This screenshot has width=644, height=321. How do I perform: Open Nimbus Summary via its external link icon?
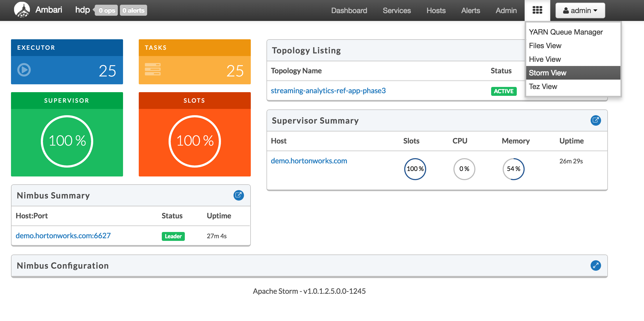point(238,195)
